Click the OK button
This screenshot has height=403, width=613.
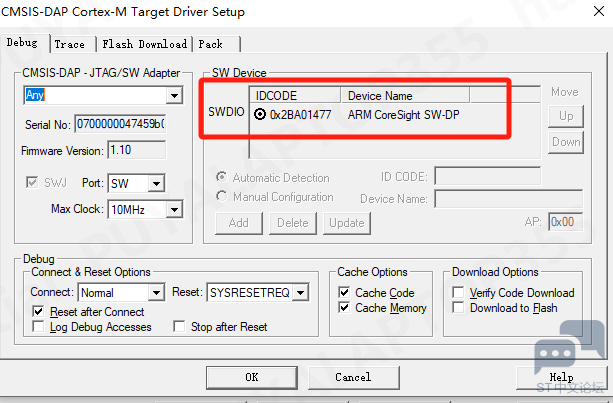(252, 377)
